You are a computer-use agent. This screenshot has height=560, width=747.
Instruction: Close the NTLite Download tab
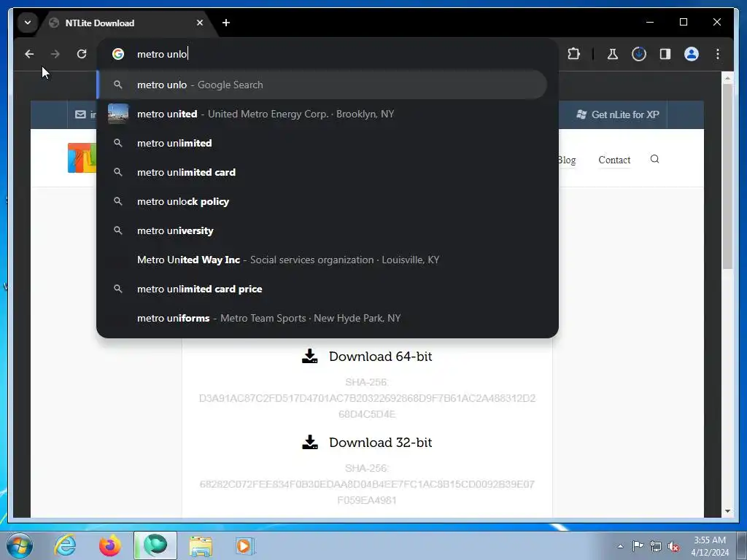[x=200, y=23]
